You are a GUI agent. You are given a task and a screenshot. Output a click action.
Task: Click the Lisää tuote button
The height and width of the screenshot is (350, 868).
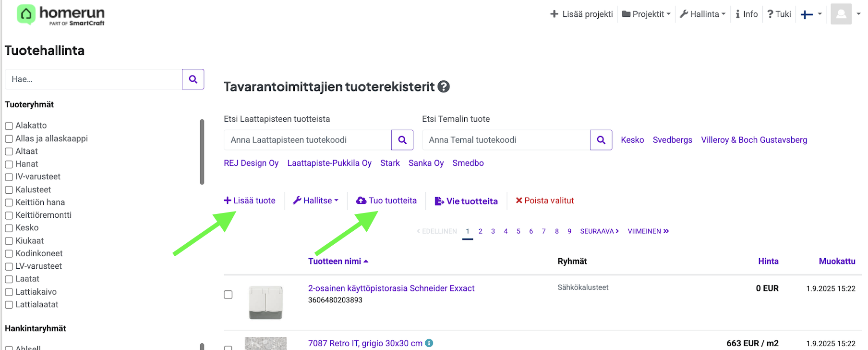point(250,200)
